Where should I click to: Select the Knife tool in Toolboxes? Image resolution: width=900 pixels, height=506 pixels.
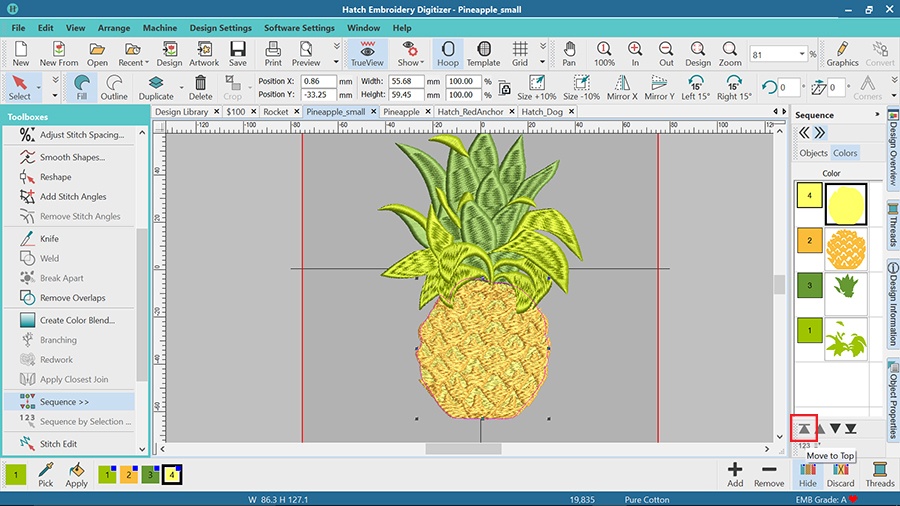(x=49, y=239)
